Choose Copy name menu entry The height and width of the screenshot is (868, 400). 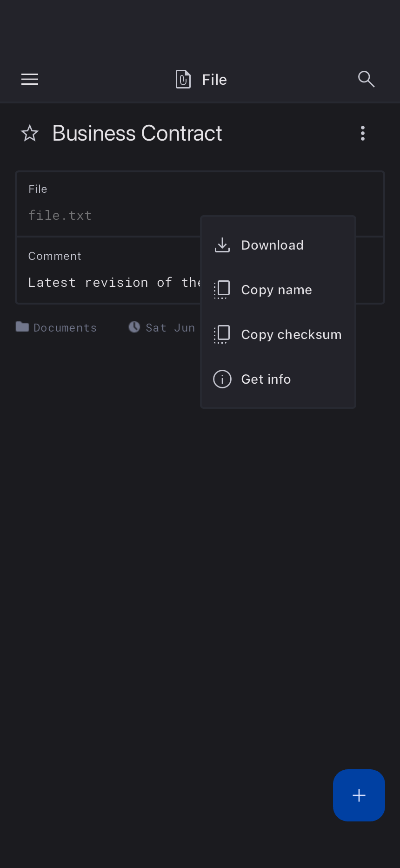pos(276,290)
